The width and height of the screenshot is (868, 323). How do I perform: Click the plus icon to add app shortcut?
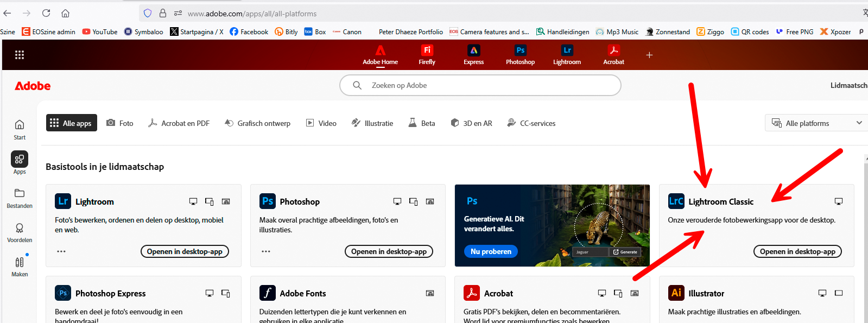point(649,55)
